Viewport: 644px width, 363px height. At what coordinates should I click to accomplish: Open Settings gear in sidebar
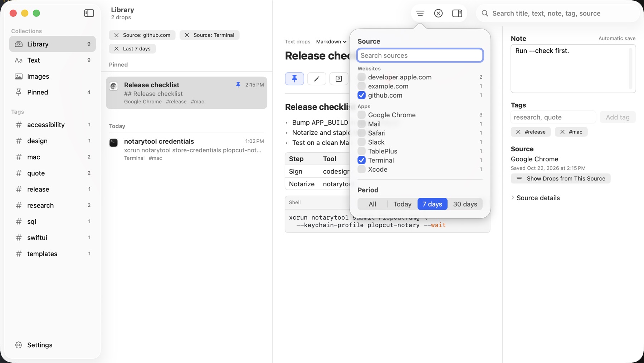click(x=19, y=345)
